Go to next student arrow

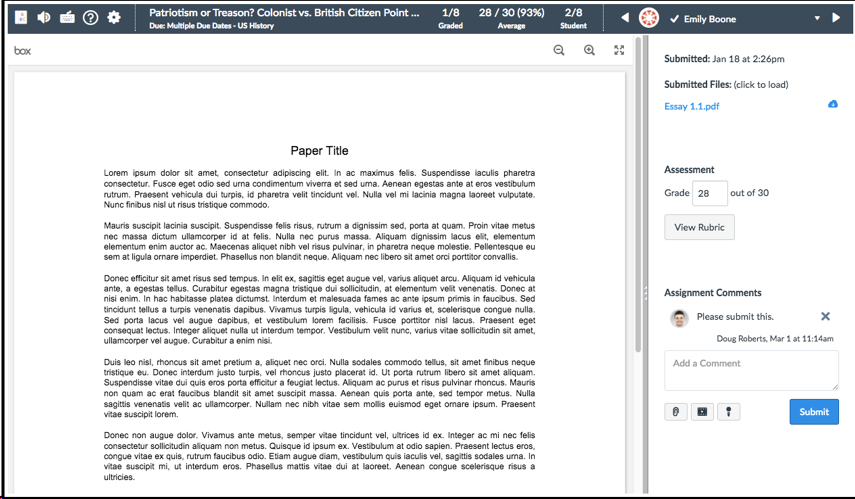(x=836, y=18)
